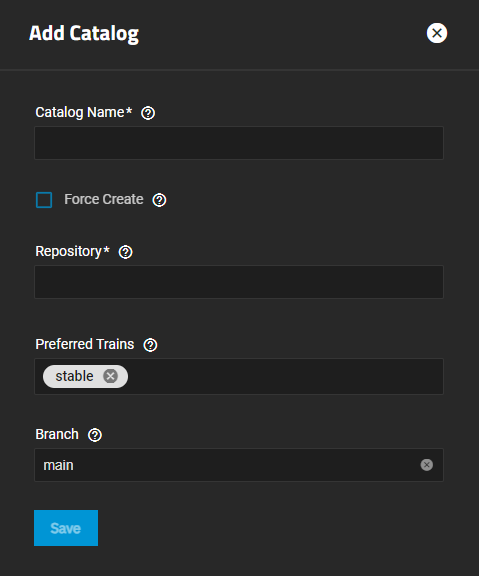Click the Force Create label

click(104, 199)
